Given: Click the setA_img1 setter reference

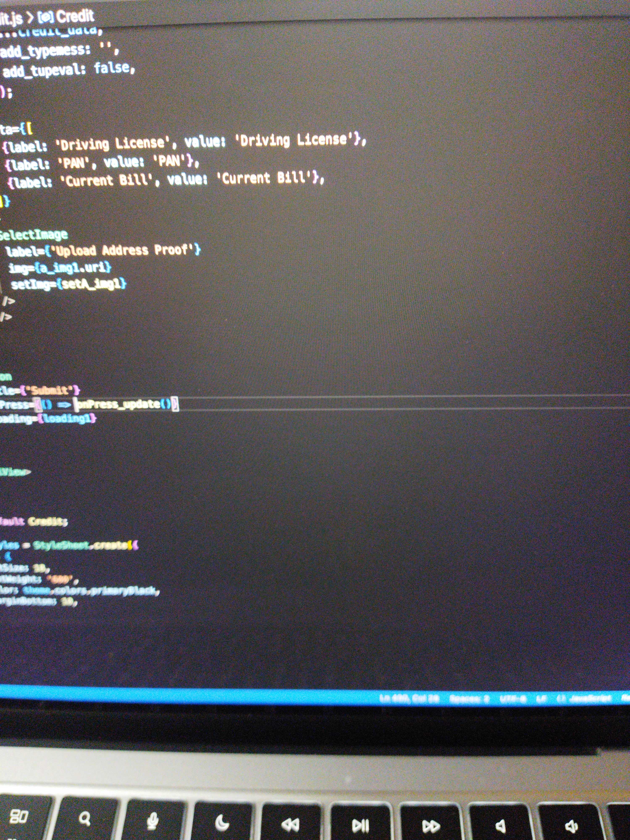Looking at the screenshot, I should coord(91,284).
